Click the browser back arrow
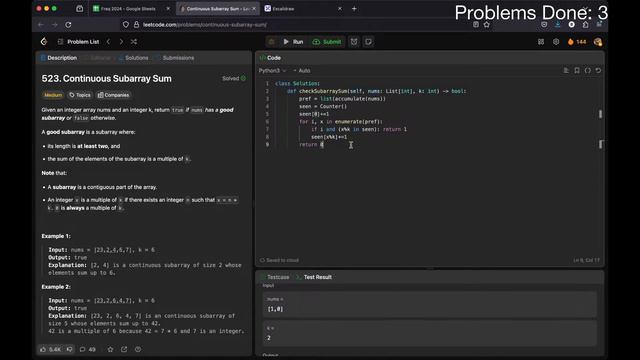The width and height of the screenshot is (640, 360). [x=41, y=25]
